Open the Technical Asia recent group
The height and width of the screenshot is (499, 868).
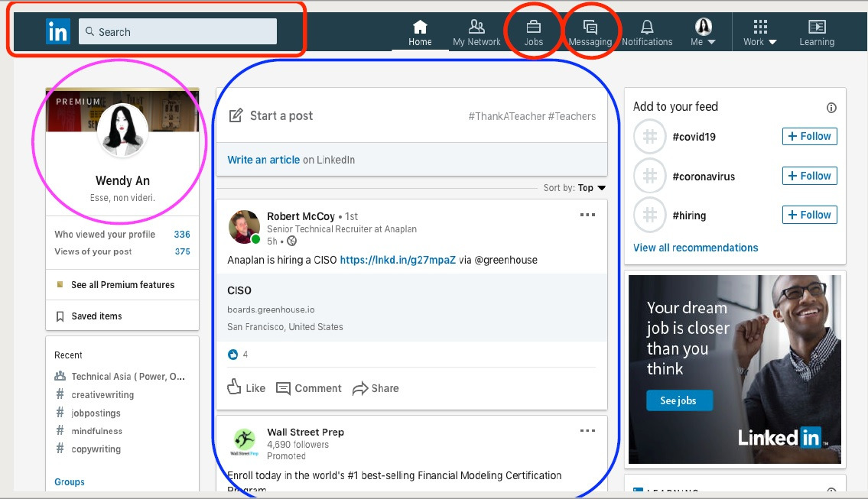[x=128, y=376]
